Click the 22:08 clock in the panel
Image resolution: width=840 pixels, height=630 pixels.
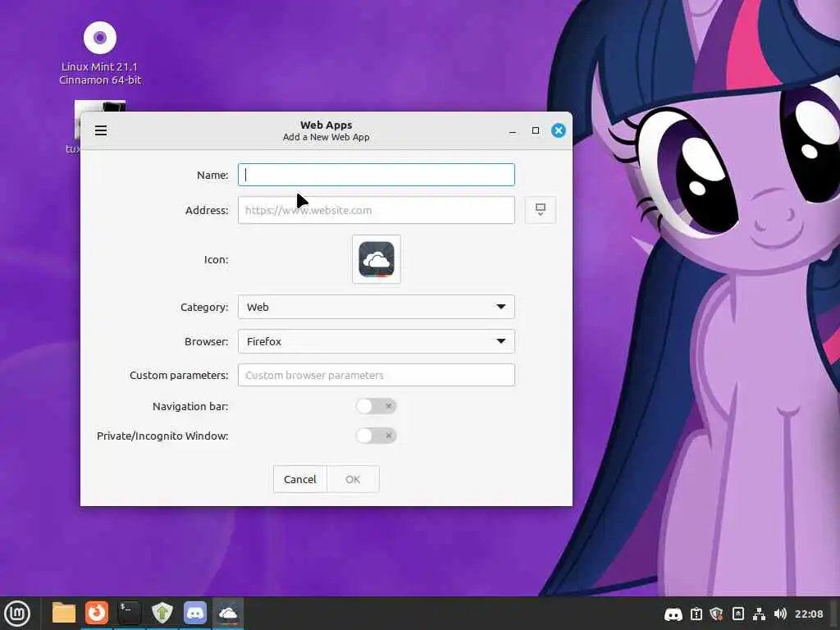[x=808, y=614]
